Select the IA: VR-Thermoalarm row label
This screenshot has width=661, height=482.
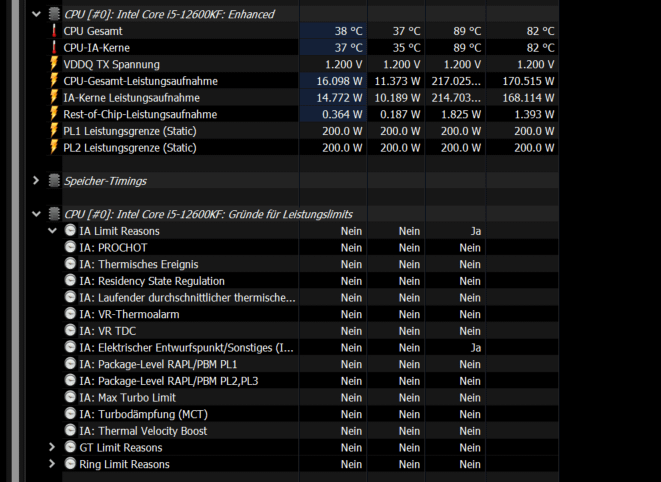tap(129, 314)
